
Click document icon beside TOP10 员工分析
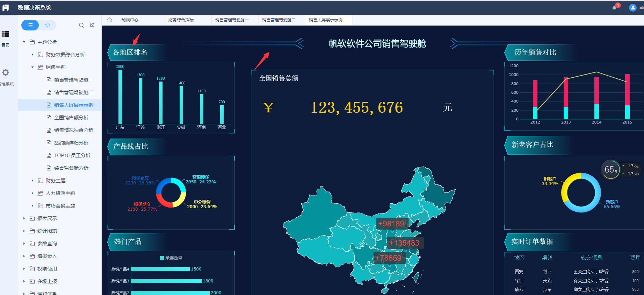[x=49, y=155]
